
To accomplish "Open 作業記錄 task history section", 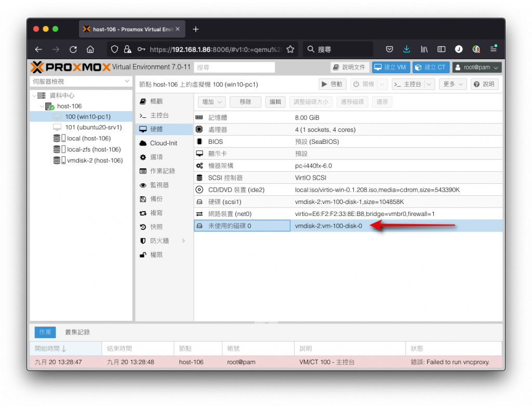I will point(164,171).
